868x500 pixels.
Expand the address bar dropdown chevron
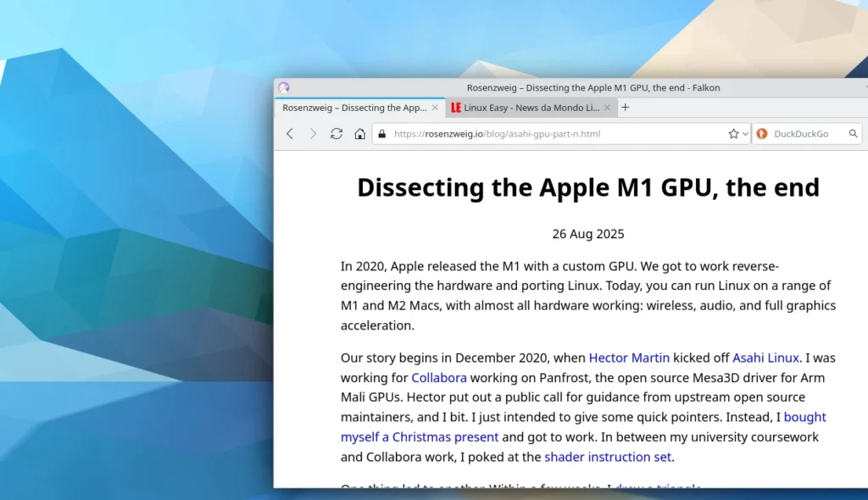point(745,134)
